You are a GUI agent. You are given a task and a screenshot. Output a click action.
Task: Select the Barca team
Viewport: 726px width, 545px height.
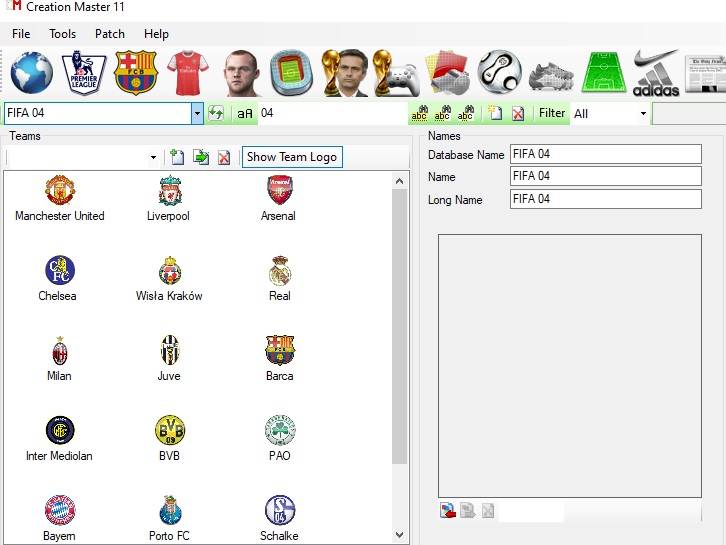[x=280, y=358]
